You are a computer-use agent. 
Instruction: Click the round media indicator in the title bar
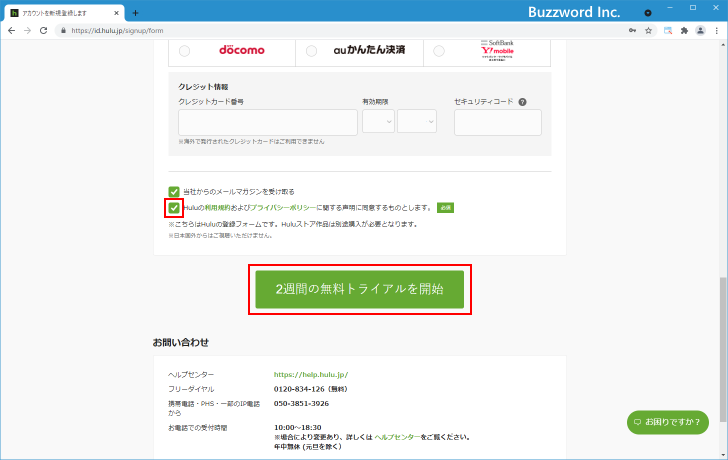pyautogui.click(x=648, y=13)
